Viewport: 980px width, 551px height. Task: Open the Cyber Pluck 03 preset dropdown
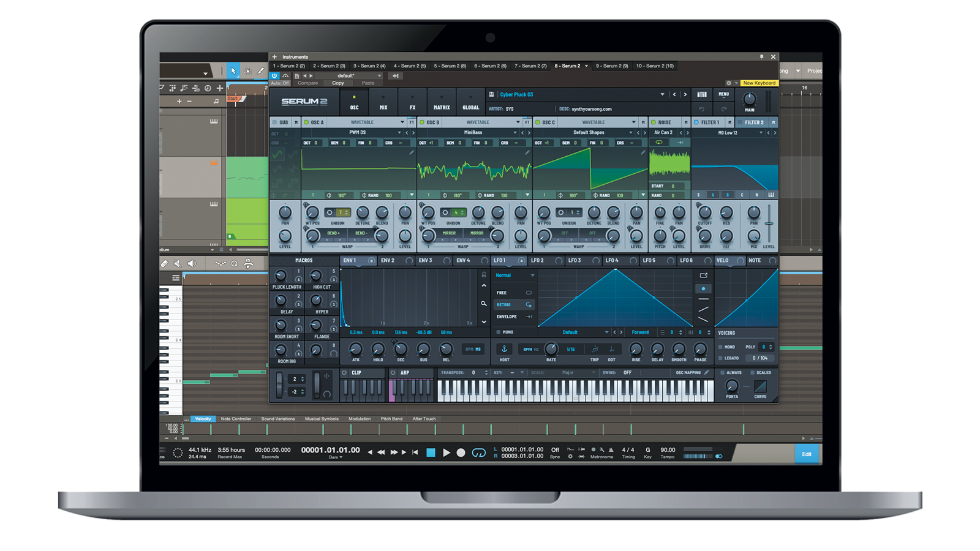662,95
